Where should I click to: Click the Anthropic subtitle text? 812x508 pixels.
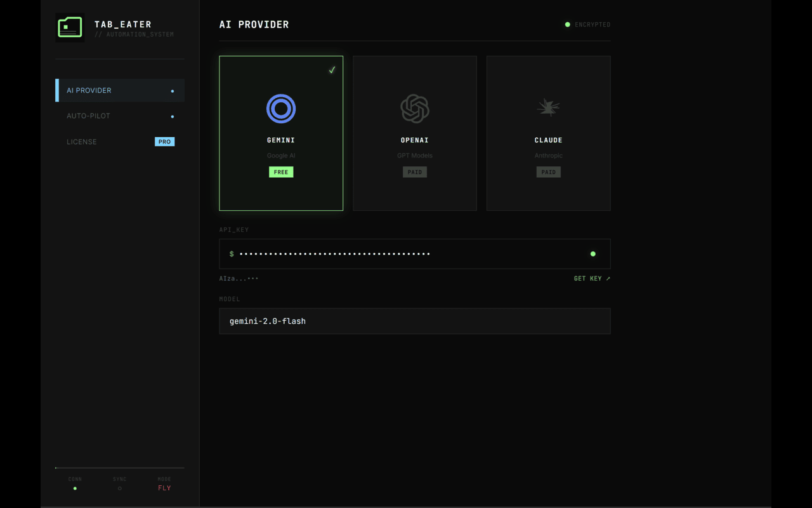click(x=549, y=156)
